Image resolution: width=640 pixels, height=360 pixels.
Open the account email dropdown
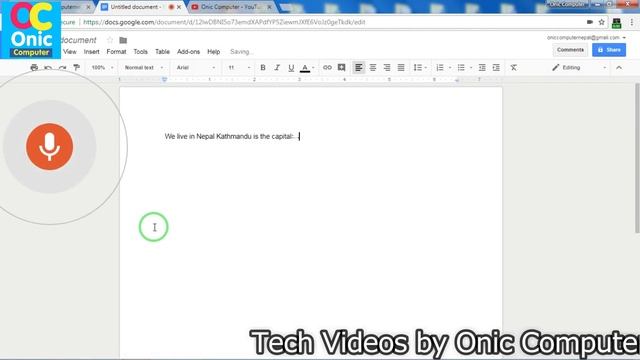point(586,38)
